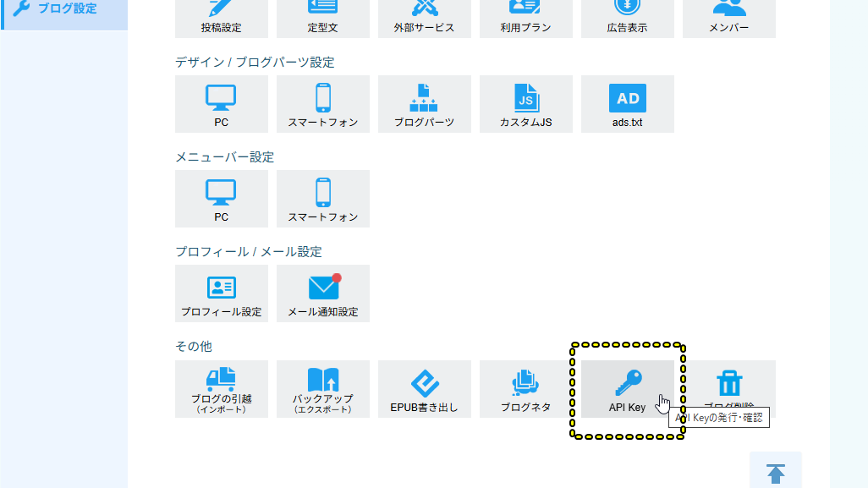This screenshot has width=868, height=488.
Task: Open EPUB書き出し tile
Action: (425, 389)
